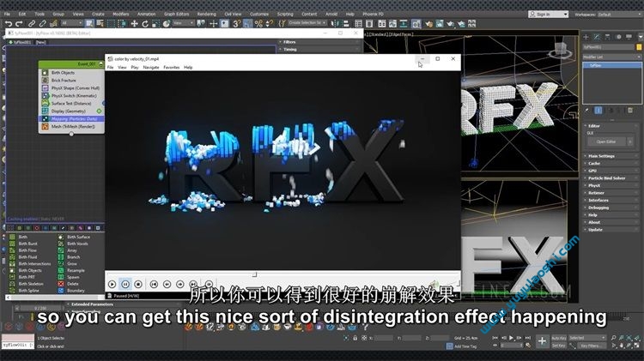This screenshot has height=361, width=644.
Task: Open the Scripting menu
Action: (x=285, y=14)
